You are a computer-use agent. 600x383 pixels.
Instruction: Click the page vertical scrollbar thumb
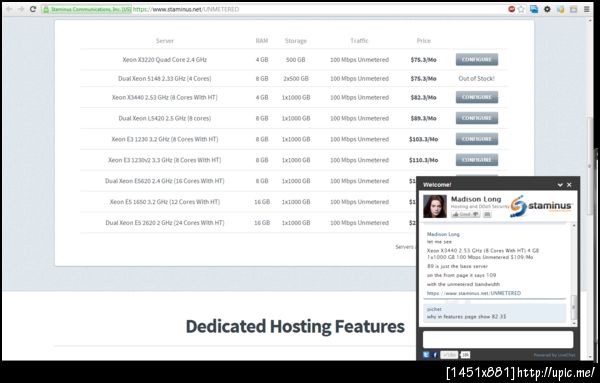tap(590, 165)
